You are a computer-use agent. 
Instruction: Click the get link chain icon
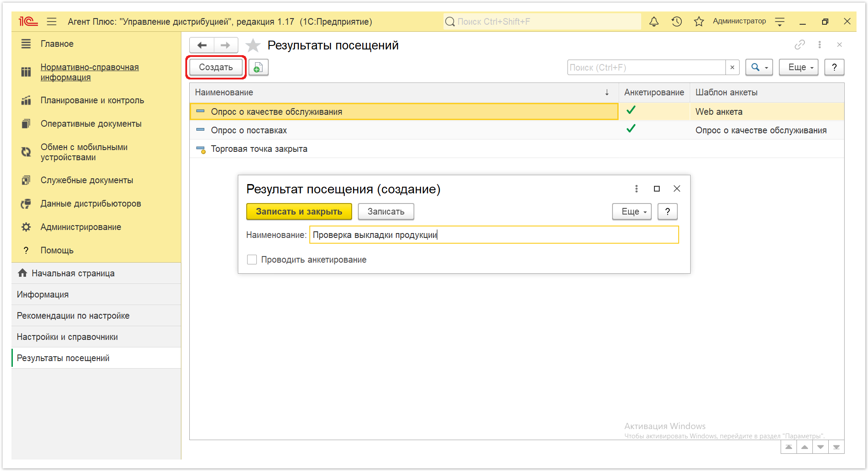800,45
